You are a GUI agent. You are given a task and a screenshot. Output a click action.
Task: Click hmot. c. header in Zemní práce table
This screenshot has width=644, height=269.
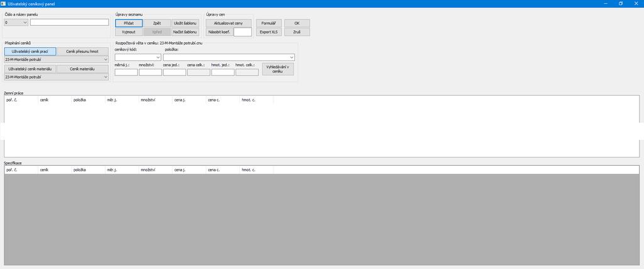click(257, 100)
